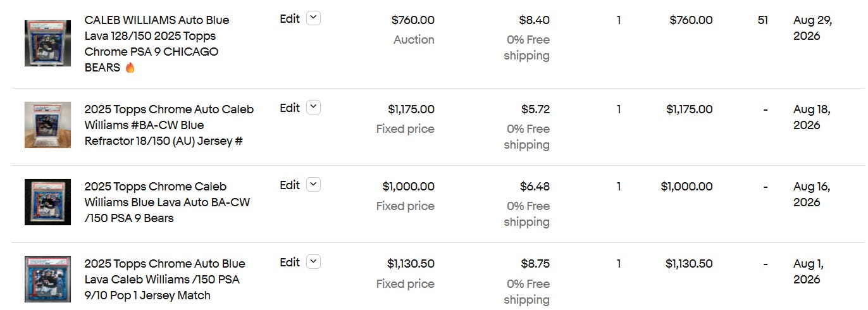Click the $8.75 shipping cost
Screen dimensions: 868x310
535,264
